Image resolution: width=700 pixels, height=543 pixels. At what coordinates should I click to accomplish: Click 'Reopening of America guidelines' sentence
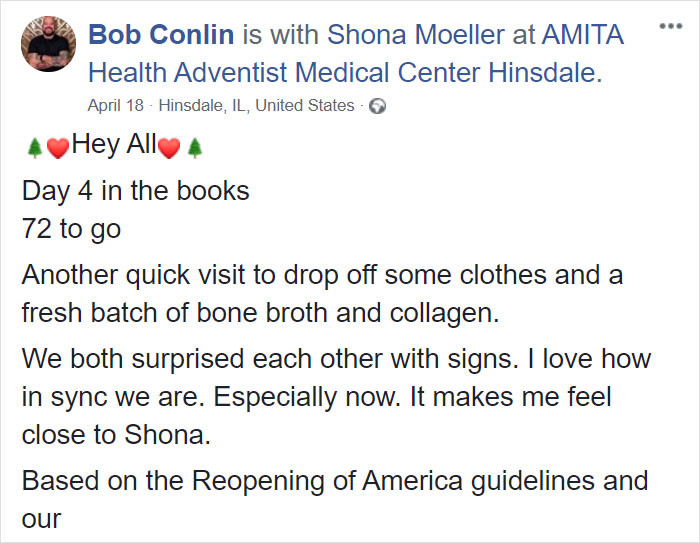[x=335, y=500]
